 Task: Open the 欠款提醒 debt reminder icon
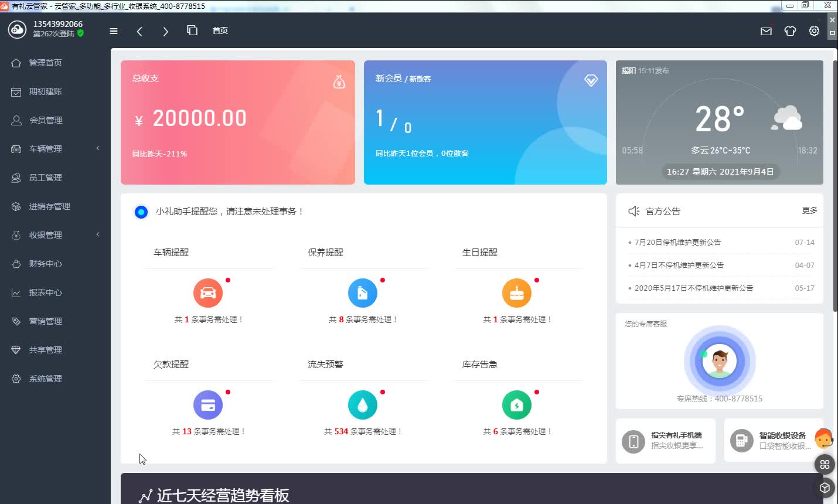pos(207,404)
